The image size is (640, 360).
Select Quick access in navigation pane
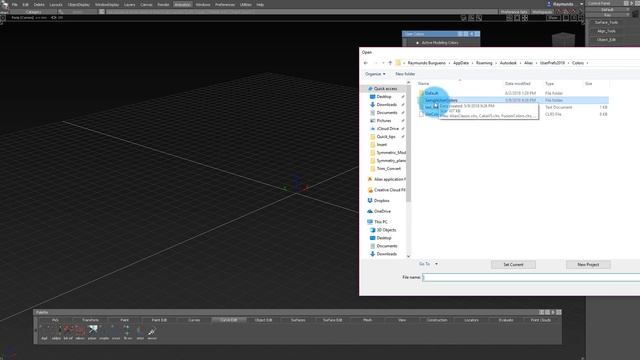tap(385, 89)
